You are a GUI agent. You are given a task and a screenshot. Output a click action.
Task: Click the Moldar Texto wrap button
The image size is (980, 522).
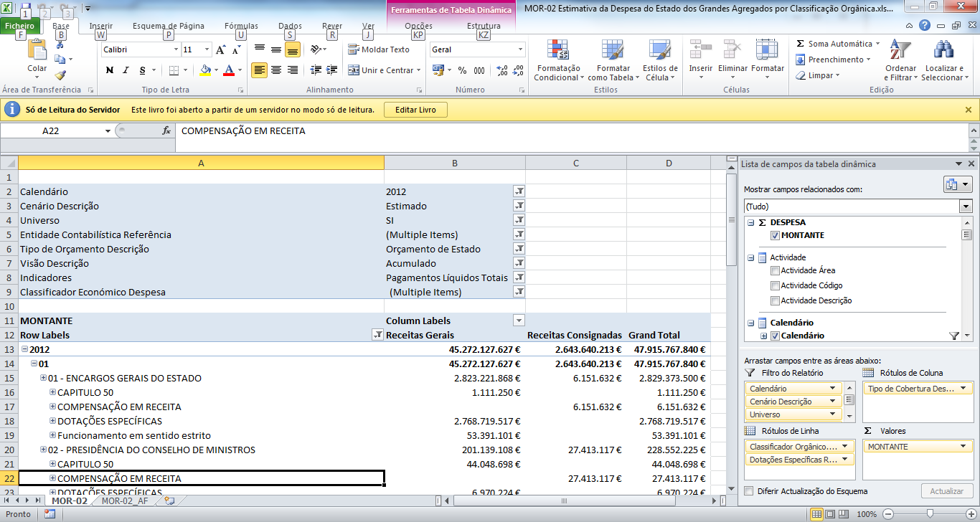click(379, 49)
